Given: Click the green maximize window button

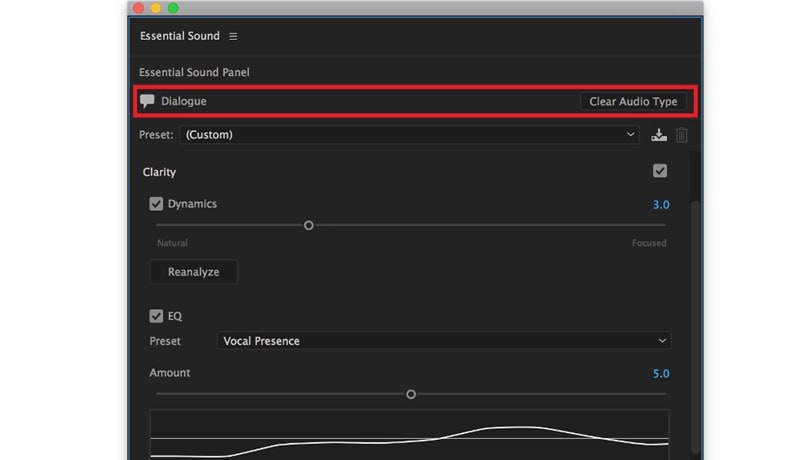Looking at the screenshot, I should (173, 8).
